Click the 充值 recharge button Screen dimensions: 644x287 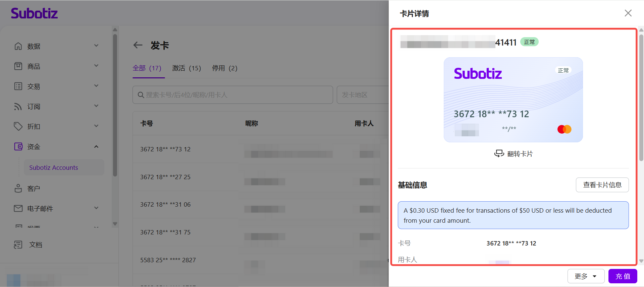623,276
